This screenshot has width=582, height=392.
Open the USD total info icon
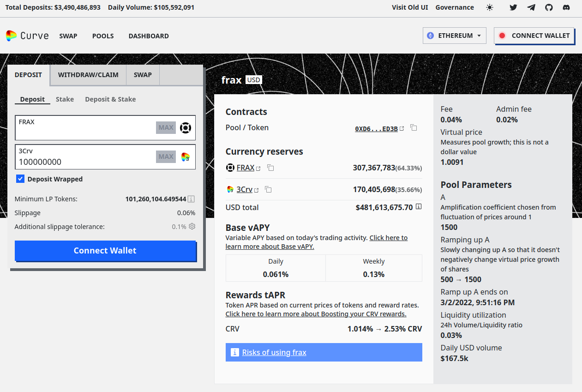pos(419,207)
